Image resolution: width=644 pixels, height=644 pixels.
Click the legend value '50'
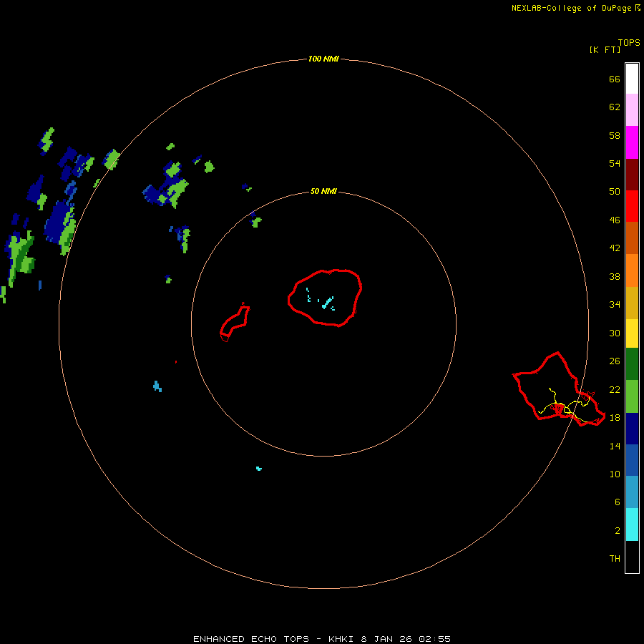tap(615, 192)
